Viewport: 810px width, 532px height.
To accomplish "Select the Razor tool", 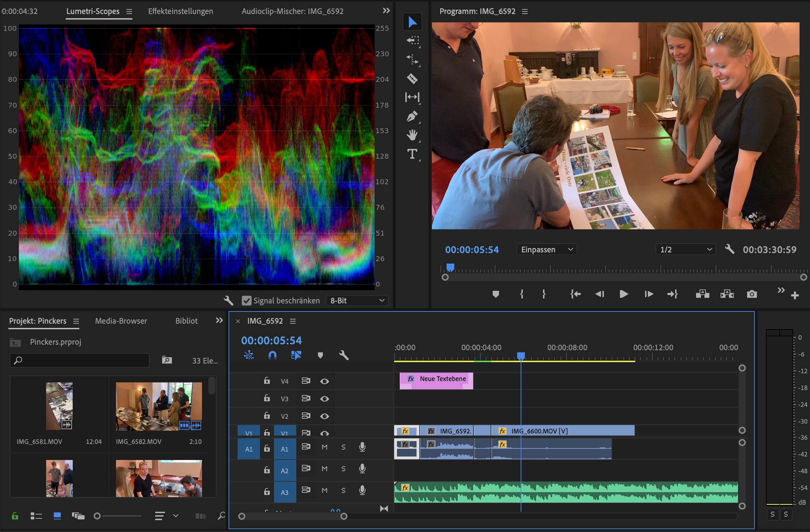I will 412,78.
